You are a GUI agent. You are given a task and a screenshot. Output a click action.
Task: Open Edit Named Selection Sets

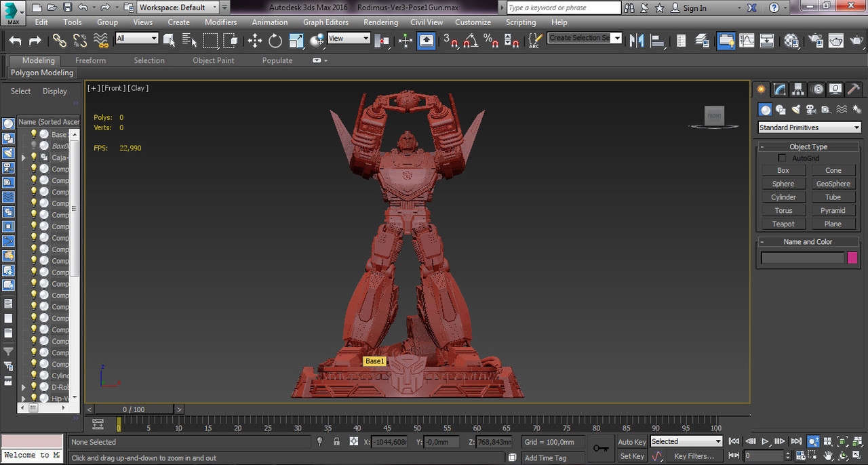[535, 41]
